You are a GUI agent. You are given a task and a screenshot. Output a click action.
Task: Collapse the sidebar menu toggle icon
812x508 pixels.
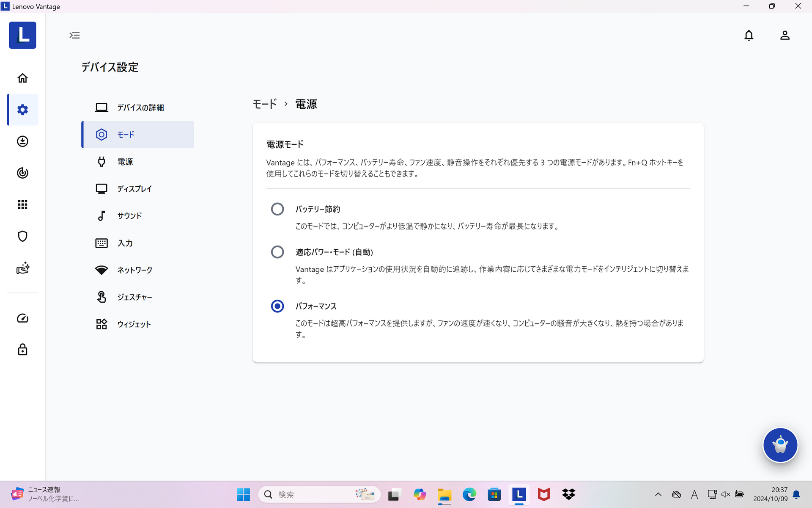point(74,35)
